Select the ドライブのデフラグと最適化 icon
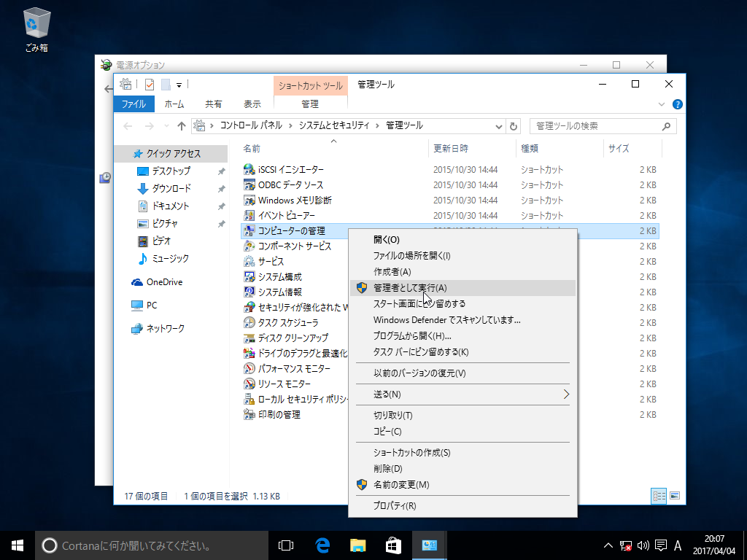This screenshot has width=747, height=560. [249, 354]
